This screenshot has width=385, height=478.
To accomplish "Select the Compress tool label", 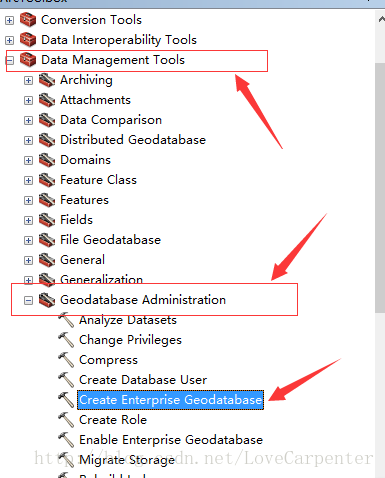I will [x=108, y=360].
